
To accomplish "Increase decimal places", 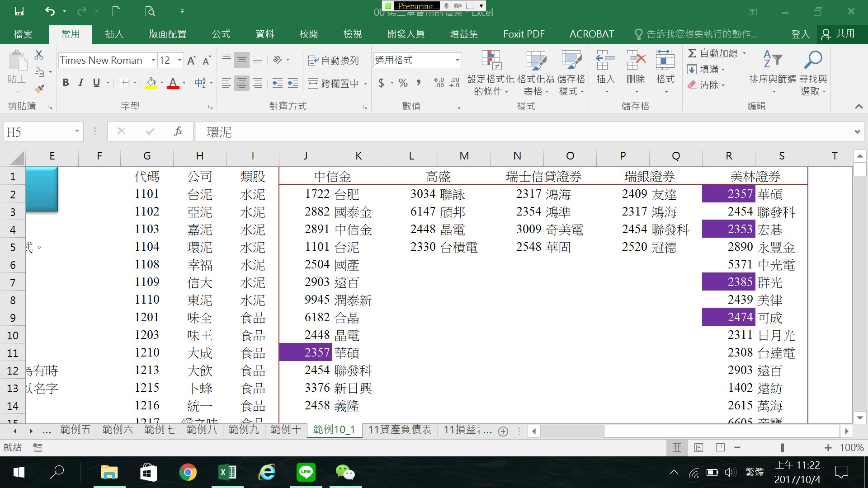I will coord(439,83).
